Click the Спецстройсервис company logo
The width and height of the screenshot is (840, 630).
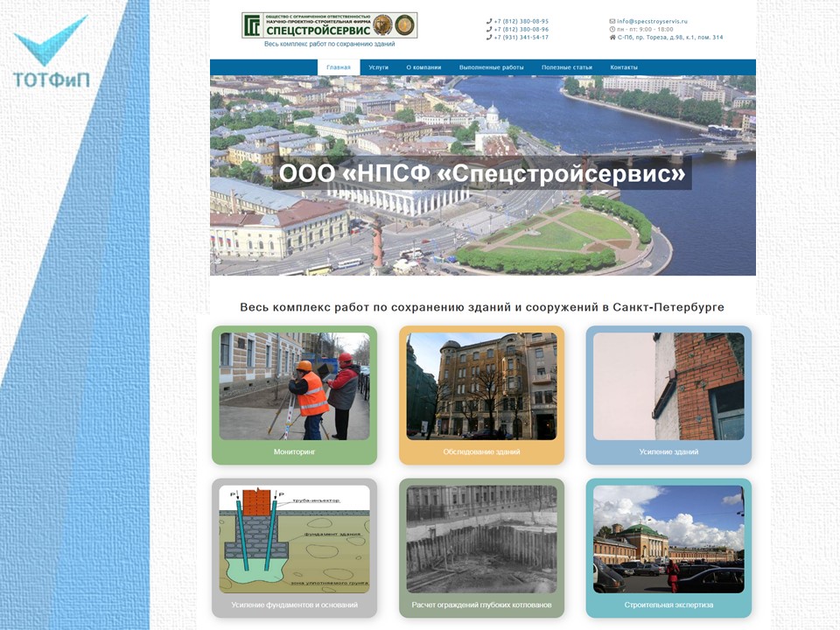(x=329, y=25)
